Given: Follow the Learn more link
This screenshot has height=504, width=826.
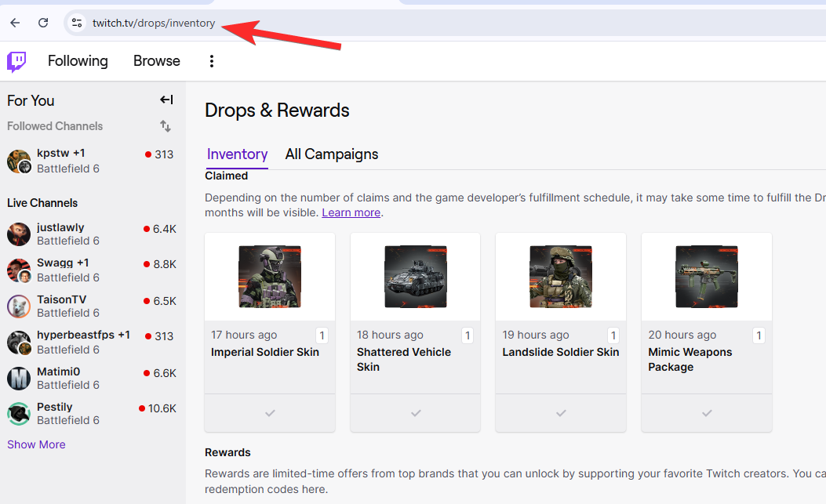Looking at the screenshot, I should (351, 212).
